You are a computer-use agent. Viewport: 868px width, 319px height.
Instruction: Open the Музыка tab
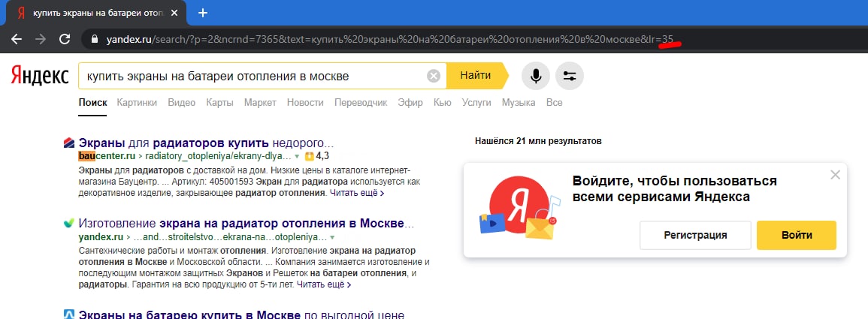pos(519,103)
